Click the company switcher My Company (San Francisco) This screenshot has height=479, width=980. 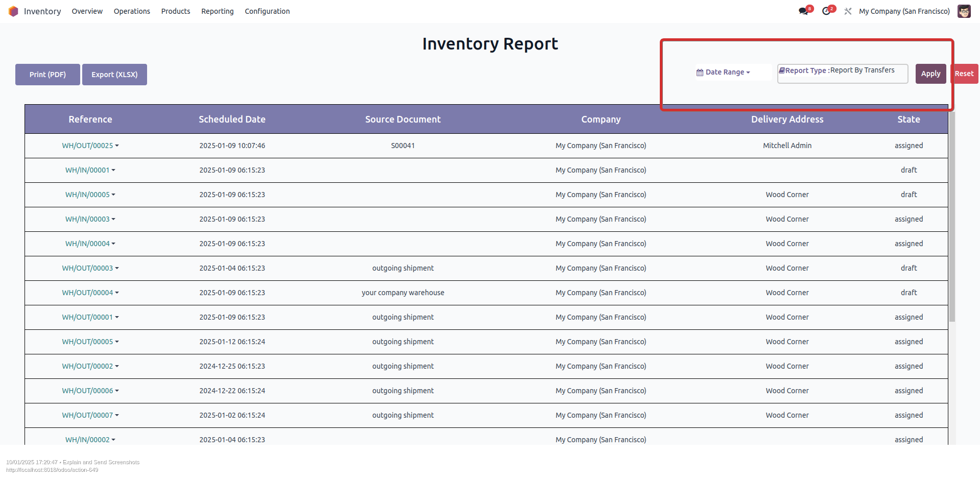coord(904,11)
